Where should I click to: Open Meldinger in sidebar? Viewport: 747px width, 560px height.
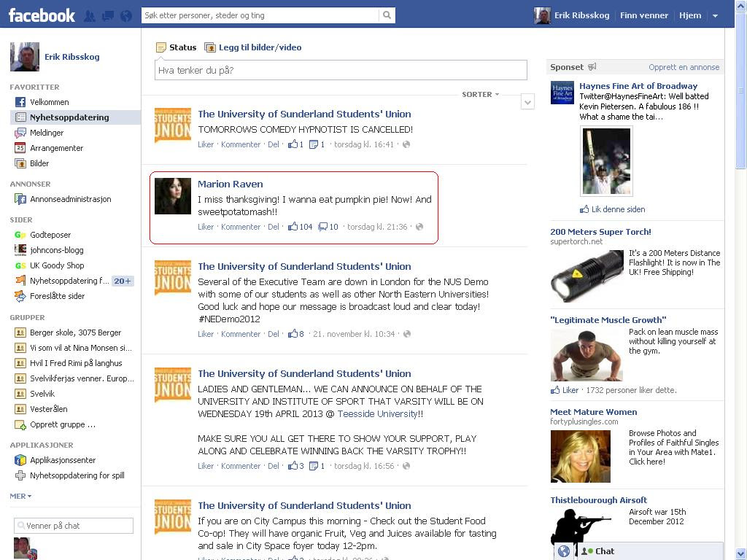(x=46, y=133)
